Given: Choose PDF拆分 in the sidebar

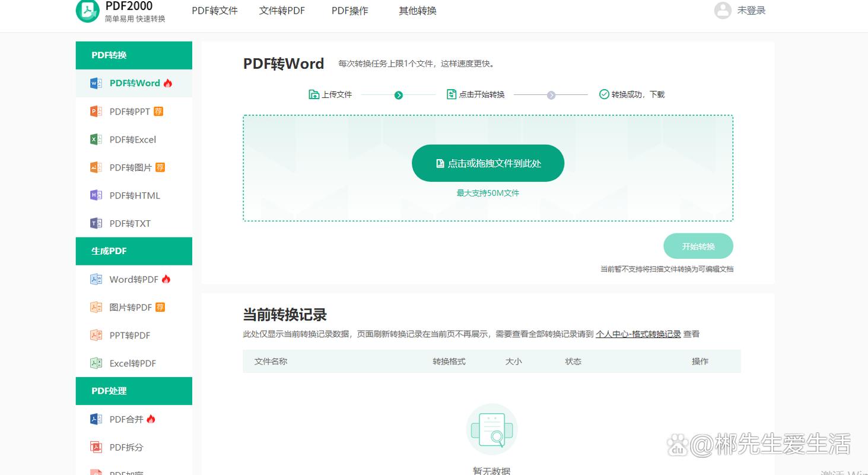Looking at the screenshot, I should point(126,447).
